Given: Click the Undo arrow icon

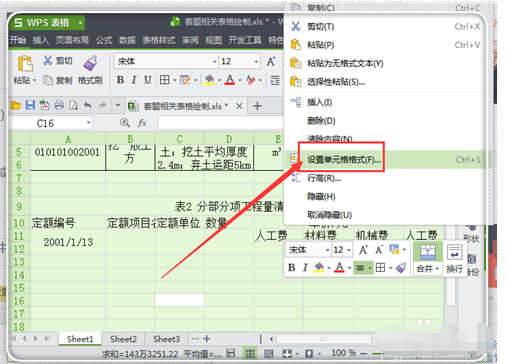Looking at the screenshot, I should point(88,105).
